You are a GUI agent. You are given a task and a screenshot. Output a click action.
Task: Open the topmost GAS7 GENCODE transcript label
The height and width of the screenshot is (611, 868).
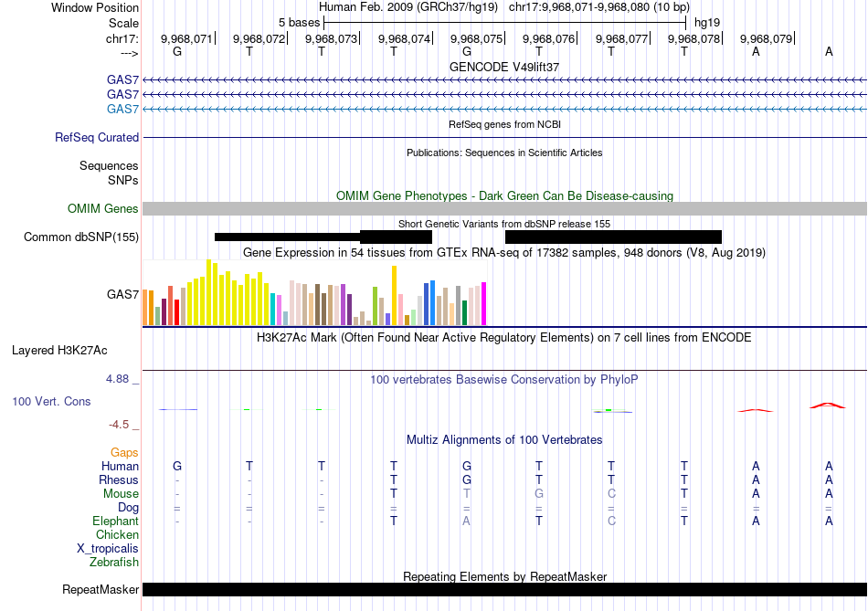point(122,80)
